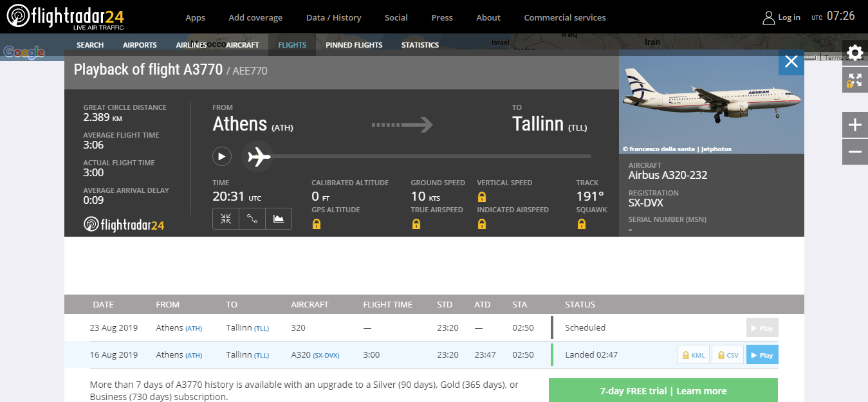Click the lock icon under Vertical Speed
The width and height of the screenshot is (868, 402).
click(481, 197)
